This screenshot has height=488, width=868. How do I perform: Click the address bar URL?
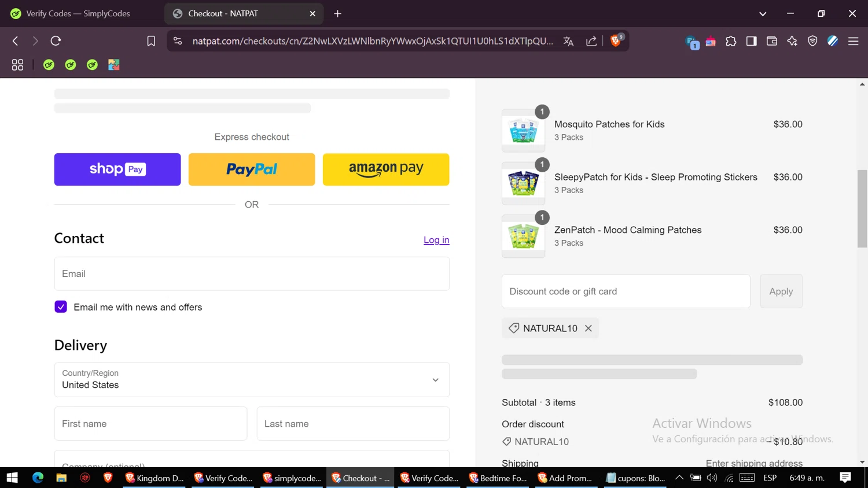click(372, 41)
